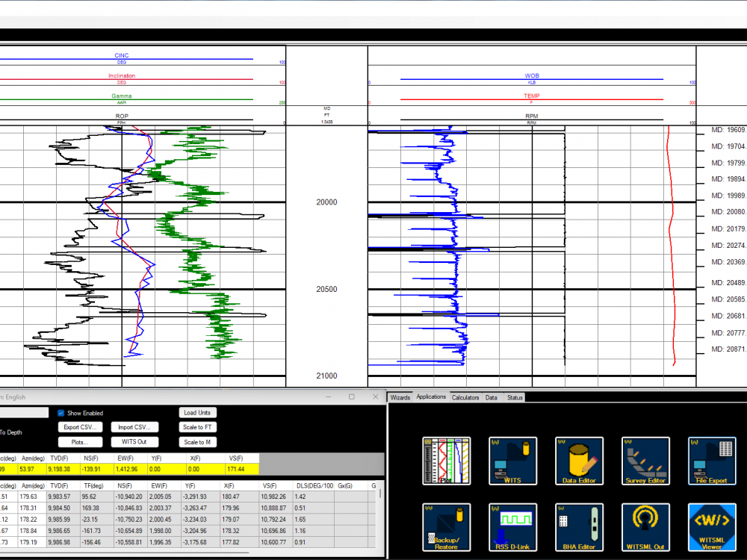The image size is (747, 560).
Task: Open the WITSML Viewer
Action: [711, 527]
